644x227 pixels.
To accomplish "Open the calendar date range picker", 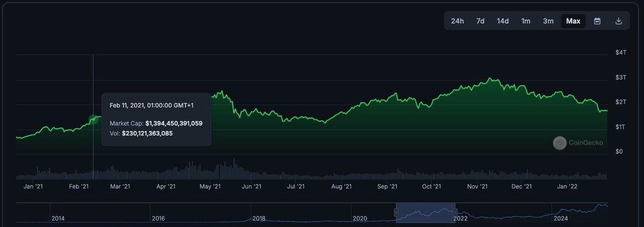I will 597,21.
